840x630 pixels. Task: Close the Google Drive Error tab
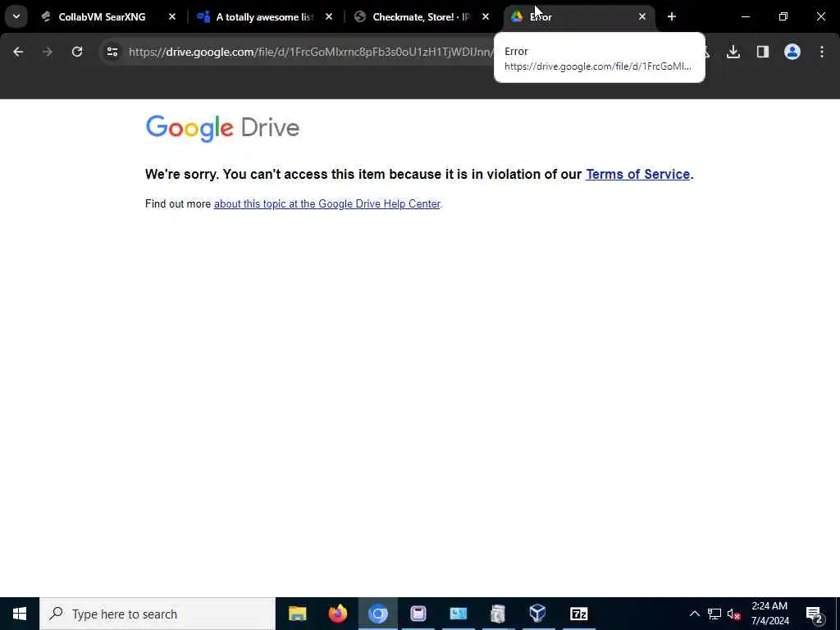[642, 16]
